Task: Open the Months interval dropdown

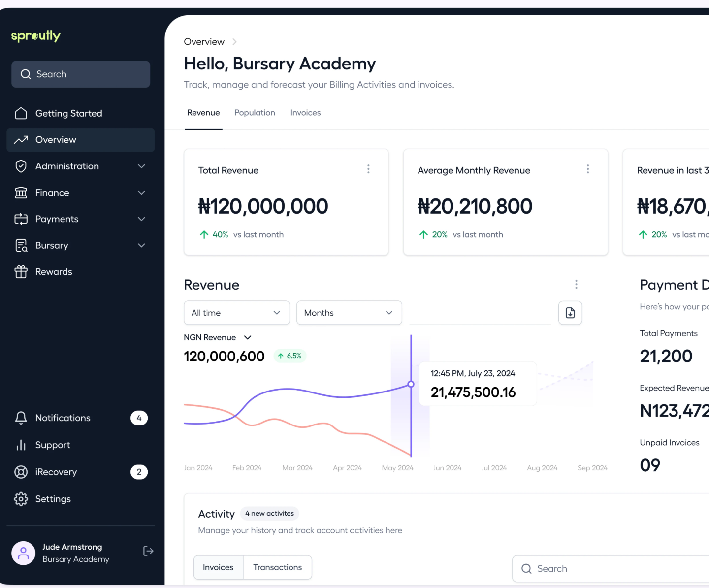Action: 349,313
